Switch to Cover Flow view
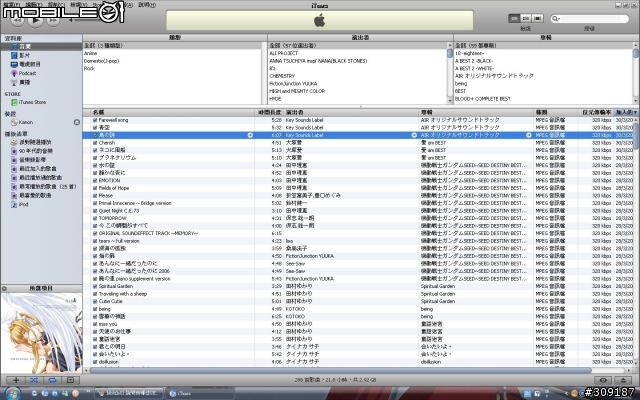 click(x=538, y=18)
